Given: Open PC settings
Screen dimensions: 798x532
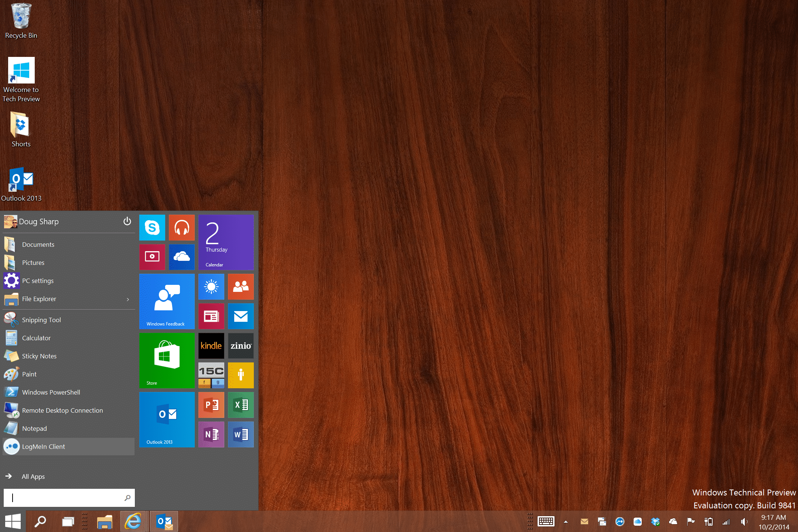Looking at the screenshot, I should [69, 281].
